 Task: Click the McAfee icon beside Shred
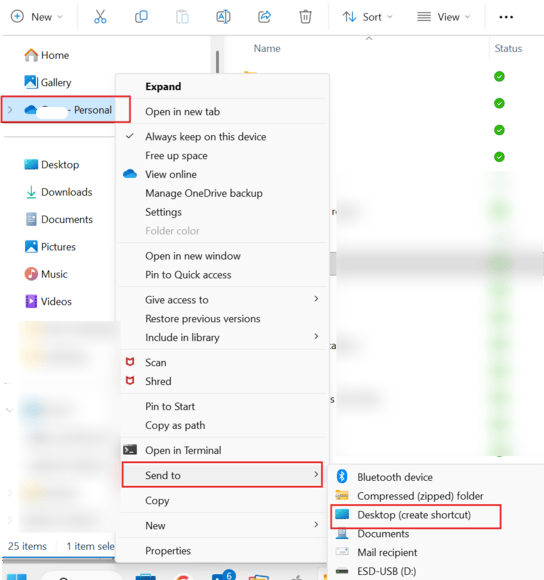click(130, 381)
